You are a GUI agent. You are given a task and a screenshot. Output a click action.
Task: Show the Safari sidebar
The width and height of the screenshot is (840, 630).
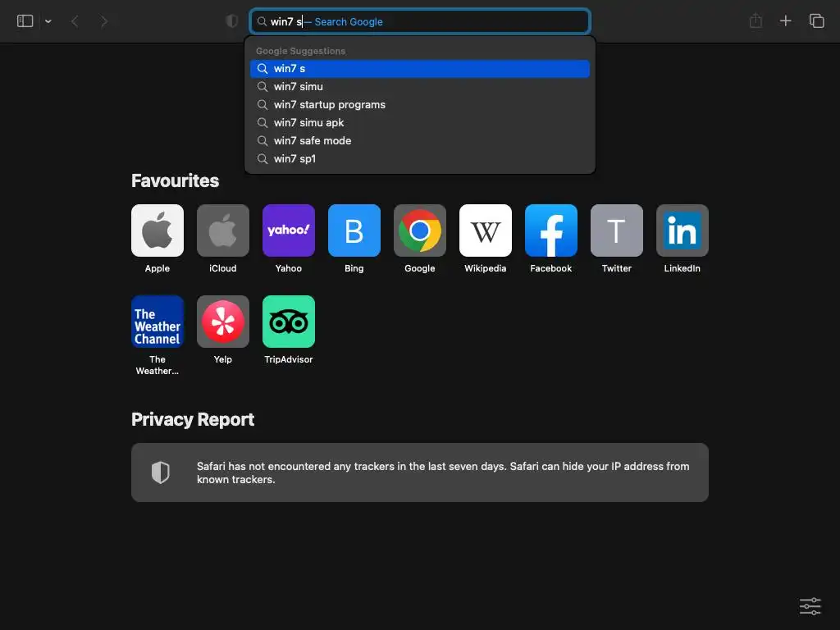click(x=25, y=21)
